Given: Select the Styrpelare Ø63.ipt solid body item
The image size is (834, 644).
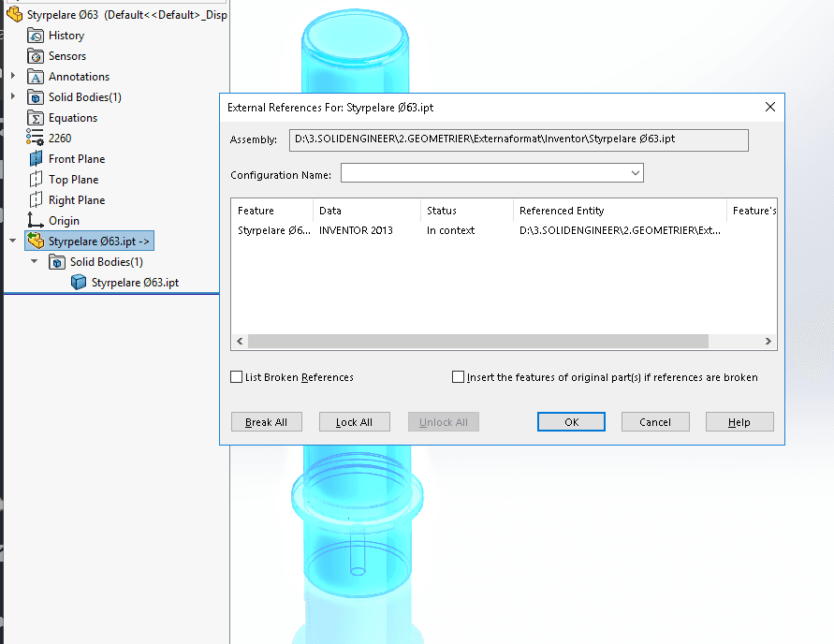Looking at the screenshot, I should point(134,283).
